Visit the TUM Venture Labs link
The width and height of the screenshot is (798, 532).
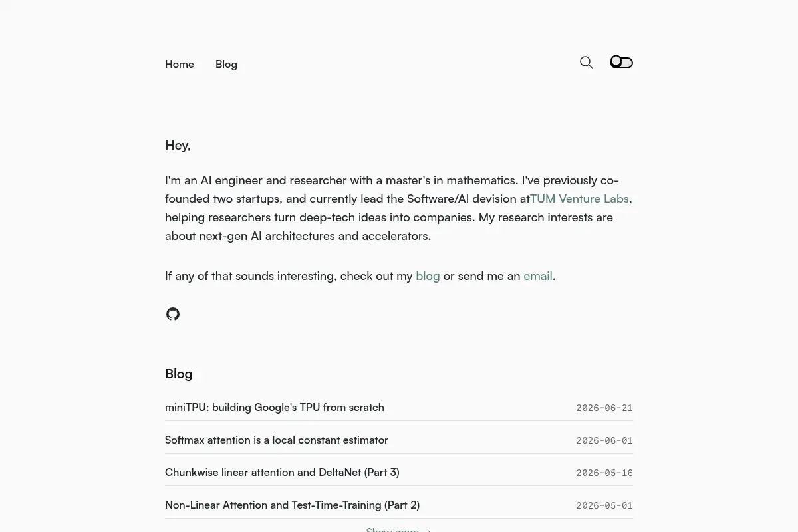pyautogui.click(x=579, y=199)
